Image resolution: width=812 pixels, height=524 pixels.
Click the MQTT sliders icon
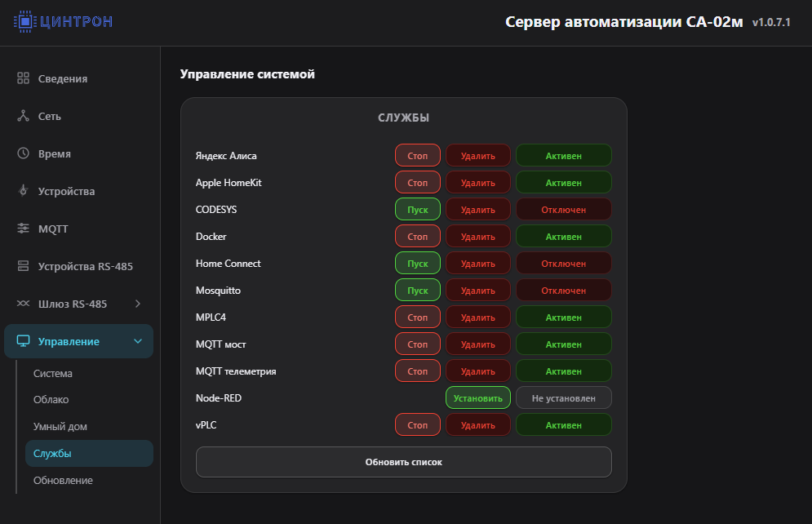point(24,229)
